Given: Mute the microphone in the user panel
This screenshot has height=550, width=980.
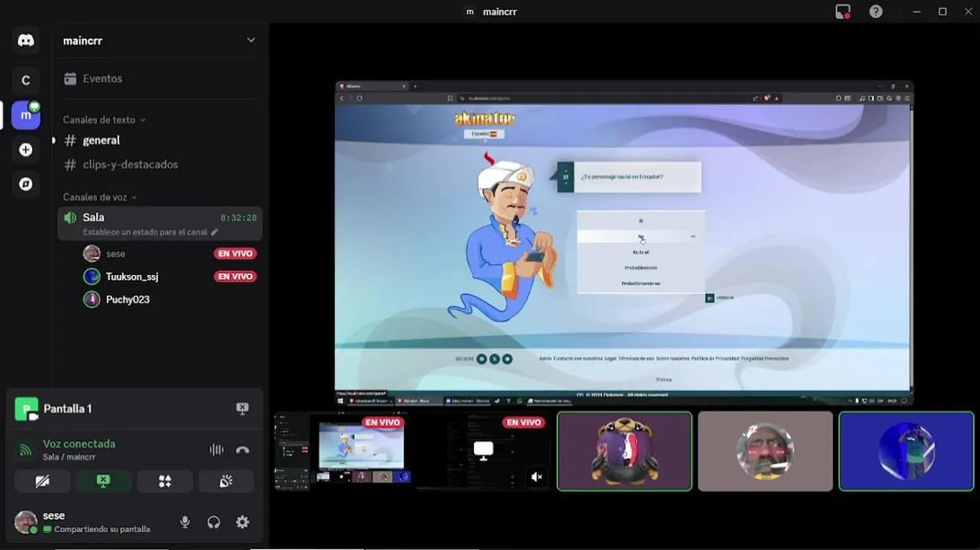Looking at the screenshot, I should (x=185, y=522).
